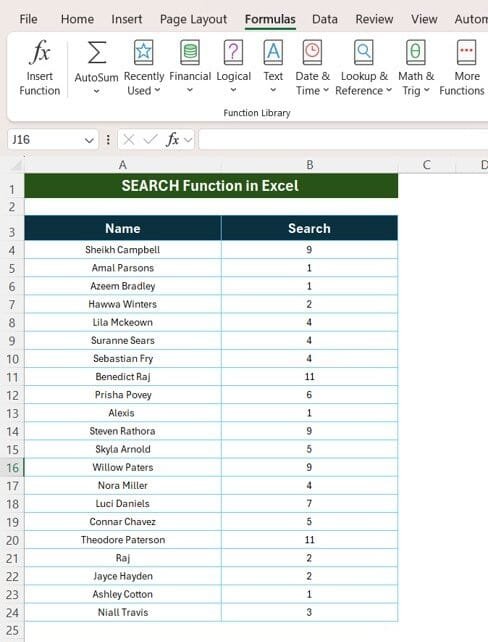Open the Insert Function dialog
Image resolution: width=488 pixels, height=642 pixels.
click(x=40, y=68)
